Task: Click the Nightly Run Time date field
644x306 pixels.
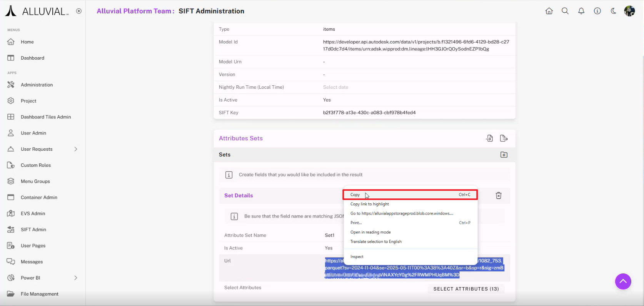Action: point(335,87)
